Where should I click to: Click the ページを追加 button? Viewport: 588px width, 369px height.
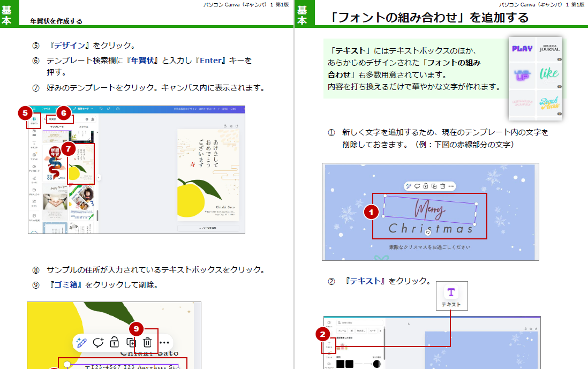point(208,228)
